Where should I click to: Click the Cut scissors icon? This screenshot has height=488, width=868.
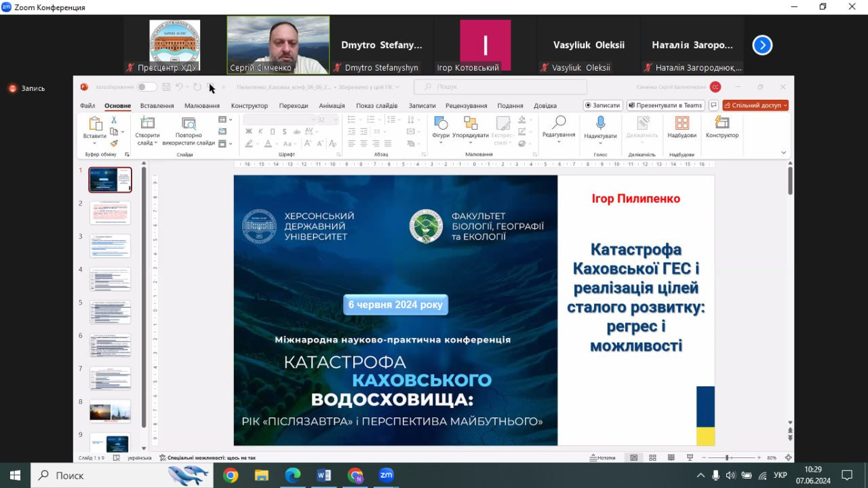(x=114, y=120)
